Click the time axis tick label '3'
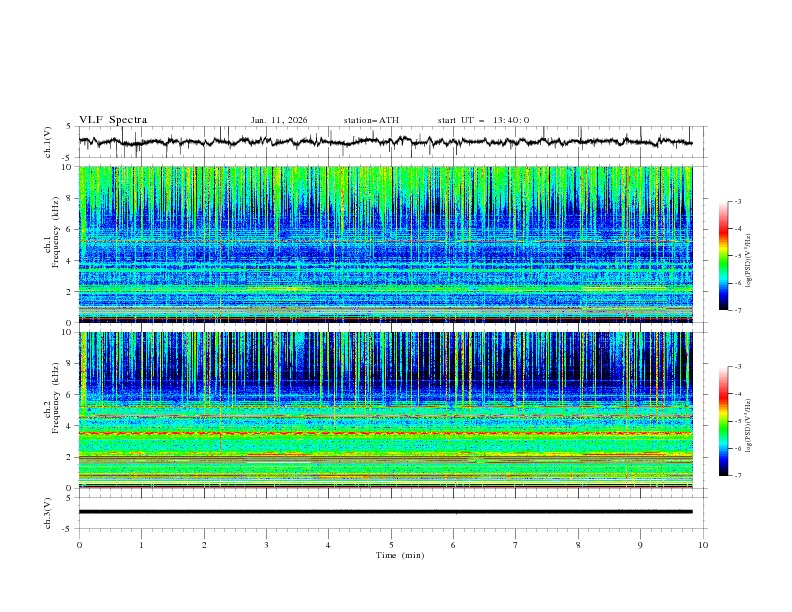 (x=266, y=545)
